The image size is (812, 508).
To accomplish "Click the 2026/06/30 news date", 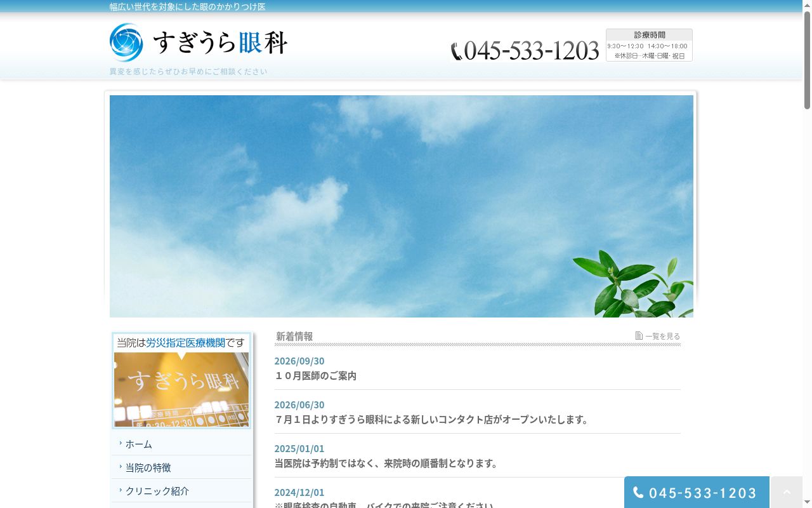I will point(299,404).
